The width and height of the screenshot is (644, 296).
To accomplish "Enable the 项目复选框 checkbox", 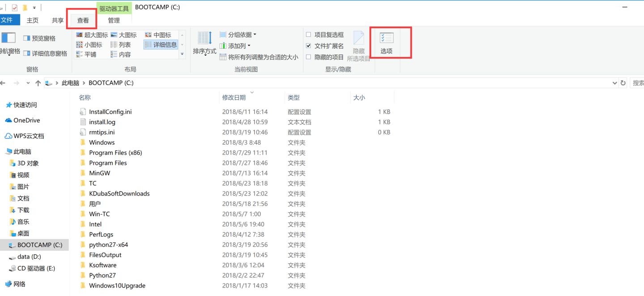I will tap(309, 34).
